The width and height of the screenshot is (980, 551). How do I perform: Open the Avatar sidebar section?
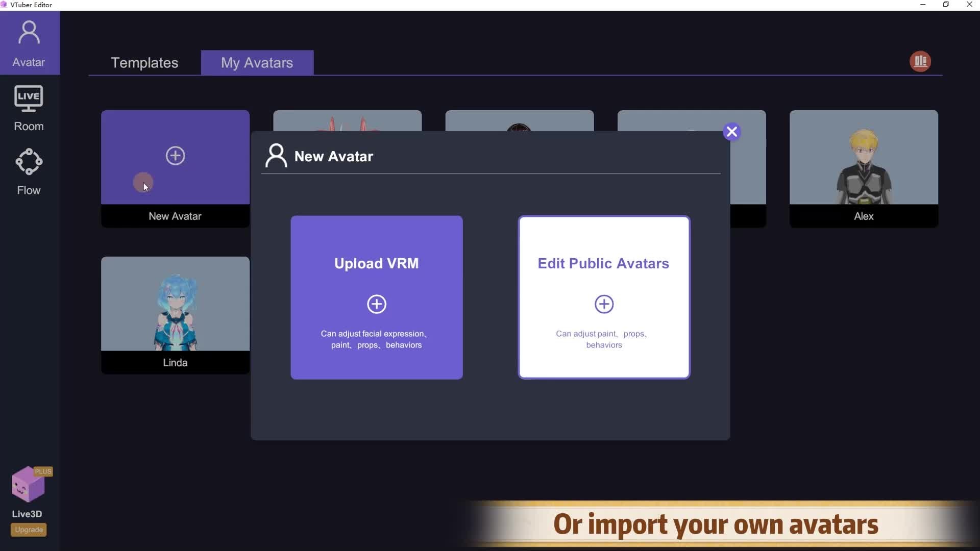point(29,43)
